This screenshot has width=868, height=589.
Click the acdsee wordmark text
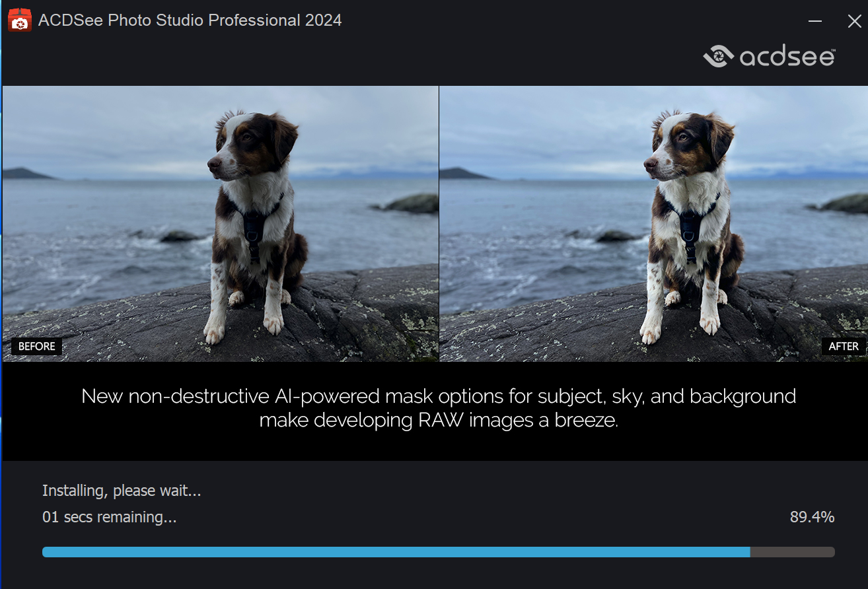tap(787, 57)
